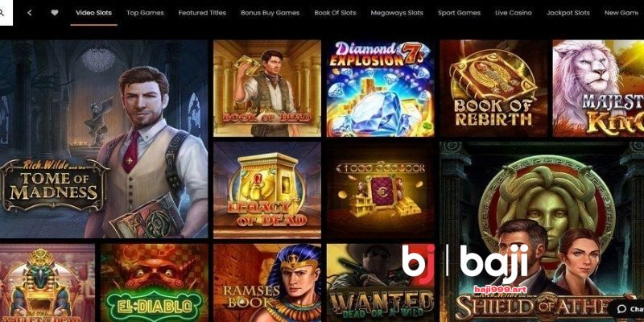This screenshot has width=644, height=322.
Task: Select the Book Of Slots tab
Action: (335, 13)
